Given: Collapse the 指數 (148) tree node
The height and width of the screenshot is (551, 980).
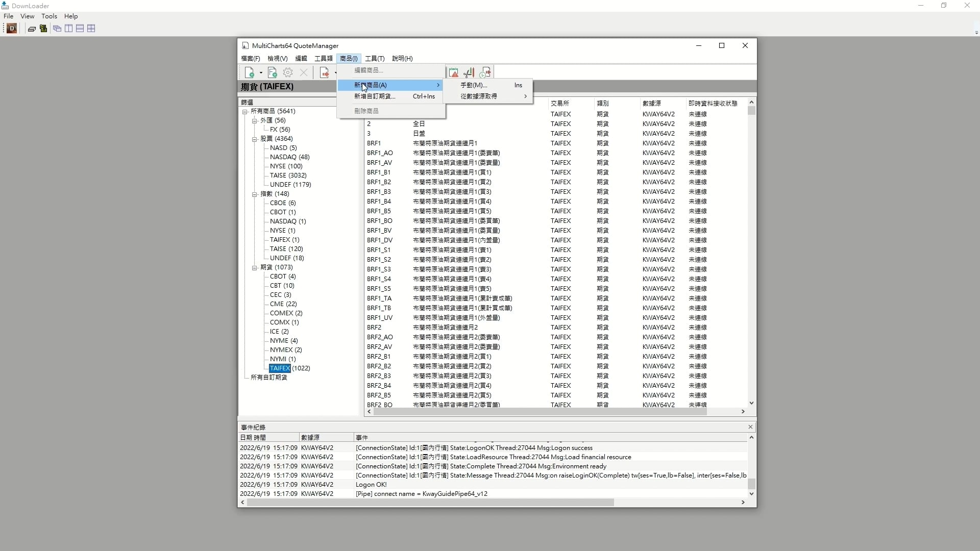Looking at the screenshot, I should (254, 194).
